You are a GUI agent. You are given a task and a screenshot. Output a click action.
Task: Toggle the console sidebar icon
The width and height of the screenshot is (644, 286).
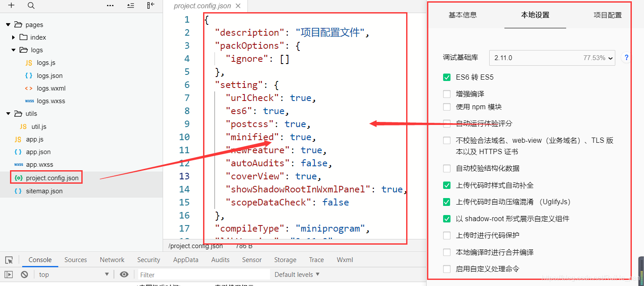9,275
